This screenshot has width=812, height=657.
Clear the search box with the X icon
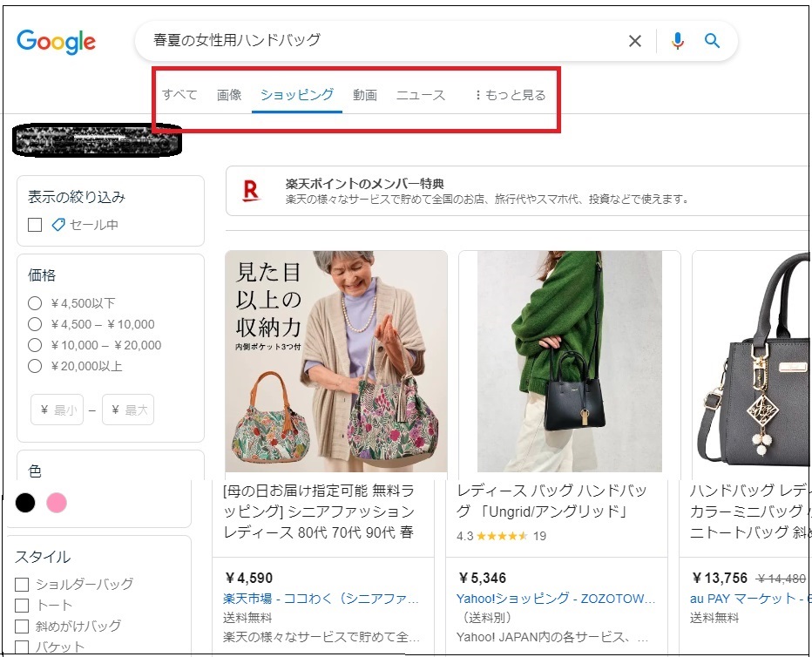tap(635, 41)
